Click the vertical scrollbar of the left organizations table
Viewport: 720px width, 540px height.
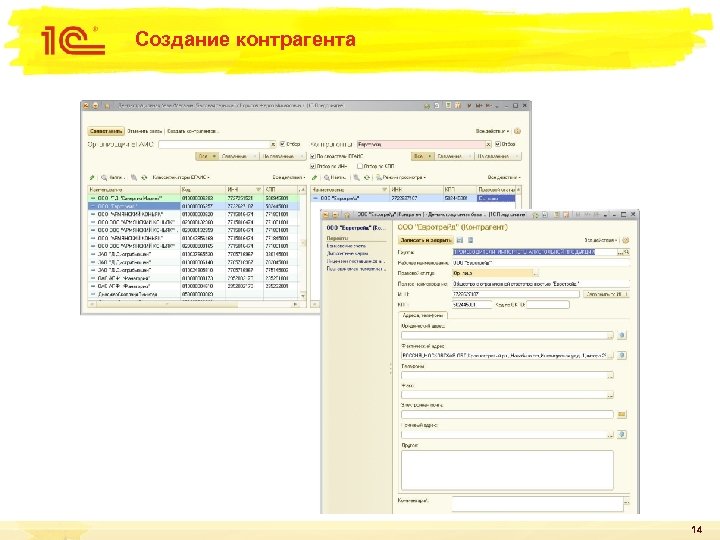tap(303, 243)
